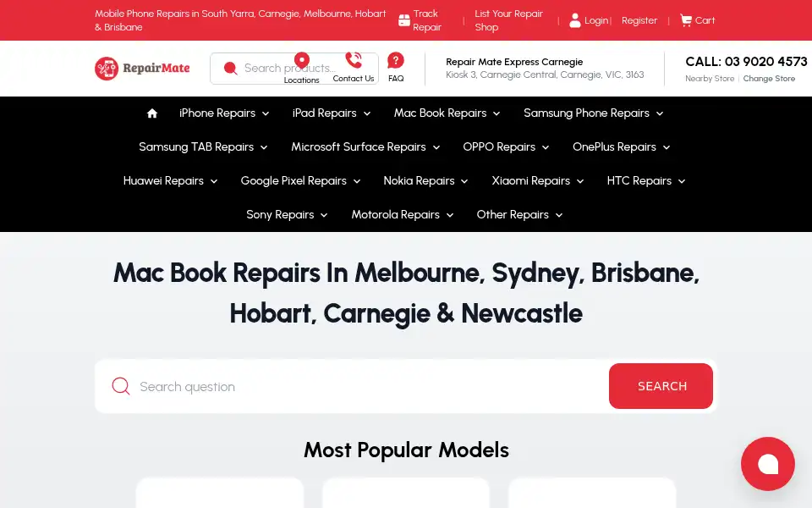Click the red SEARCH button
The width and height of the screenshot is (812, 508).
click(x=661, y=386)
